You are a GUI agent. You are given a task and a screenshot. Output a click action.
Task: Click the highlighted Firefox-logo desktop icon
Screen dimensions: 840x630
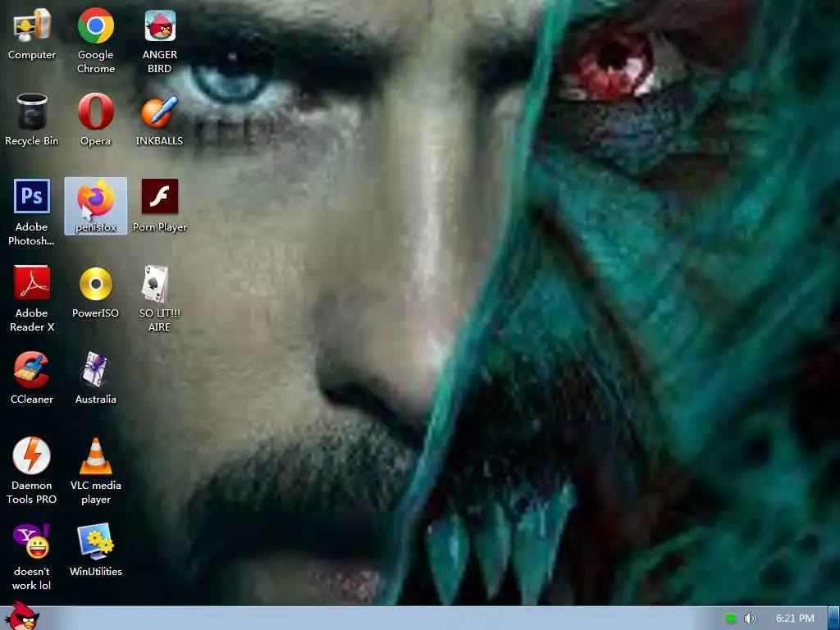96,206
